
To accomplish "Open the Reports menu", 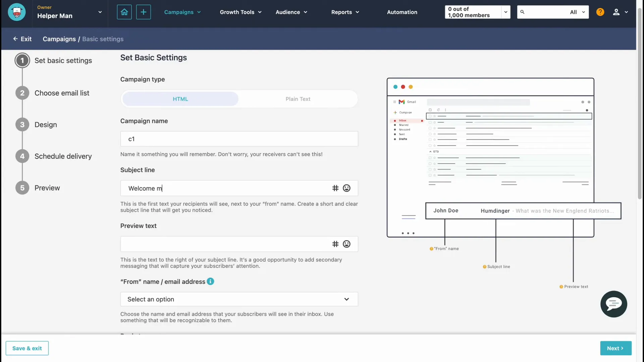I will point(345,12).
